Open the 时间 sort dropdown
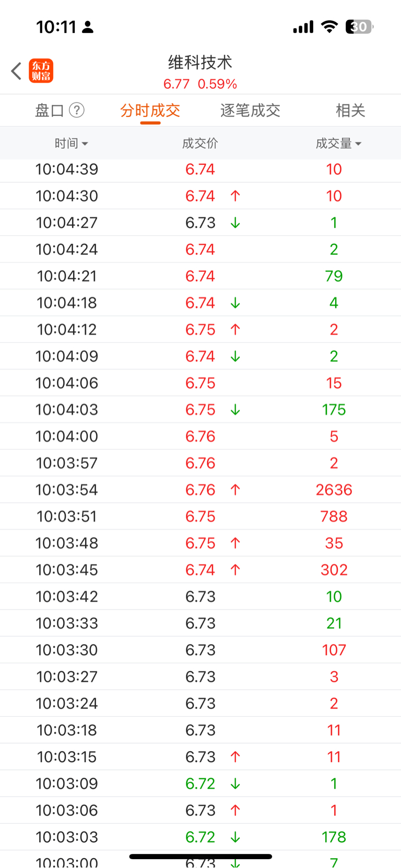The height and width of the screenshot is (868, 401). coord(71,144)
